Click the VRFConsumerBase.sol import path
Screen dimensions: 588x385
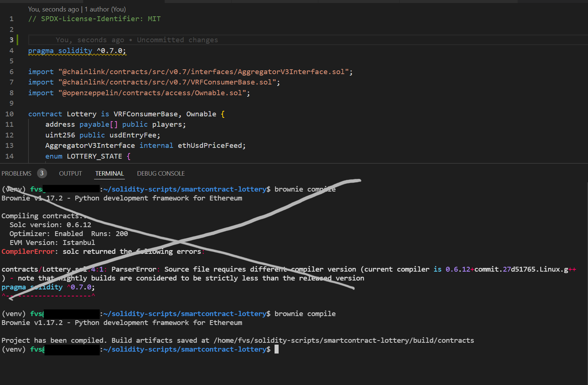pos(167,82)
